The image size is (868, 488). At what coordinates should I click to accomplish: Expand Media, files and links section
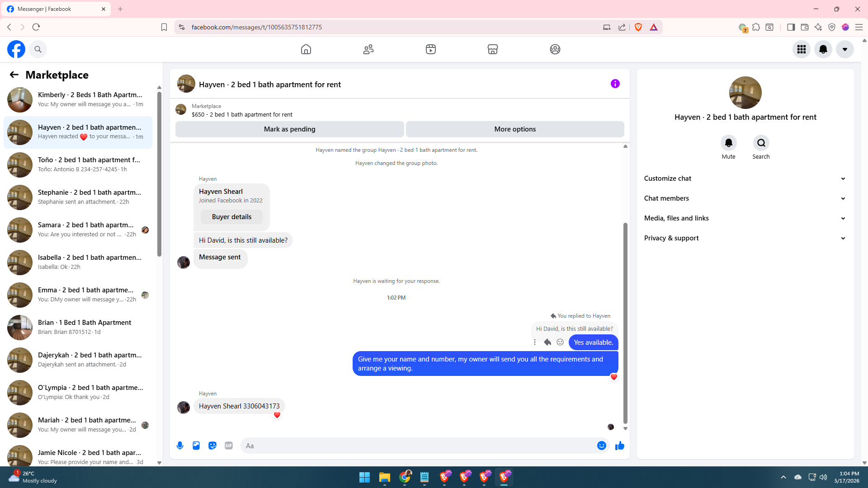745,218
